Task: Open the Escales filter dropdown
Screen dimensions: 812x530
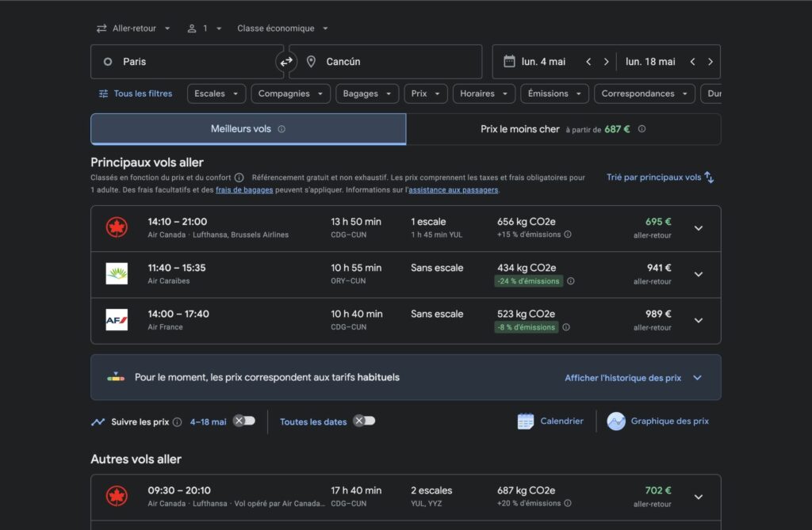Action: (216, 93)
